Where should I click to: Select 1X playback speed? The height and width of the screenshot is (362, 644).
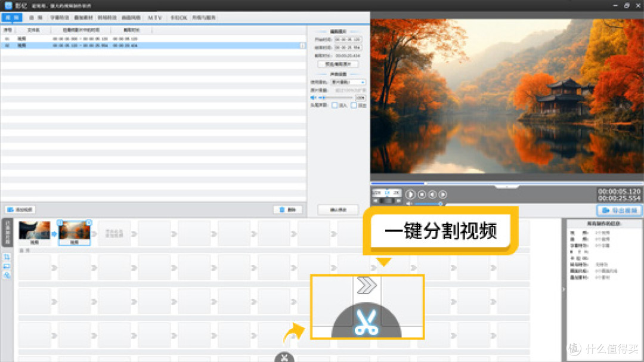[x=387, y=192]
